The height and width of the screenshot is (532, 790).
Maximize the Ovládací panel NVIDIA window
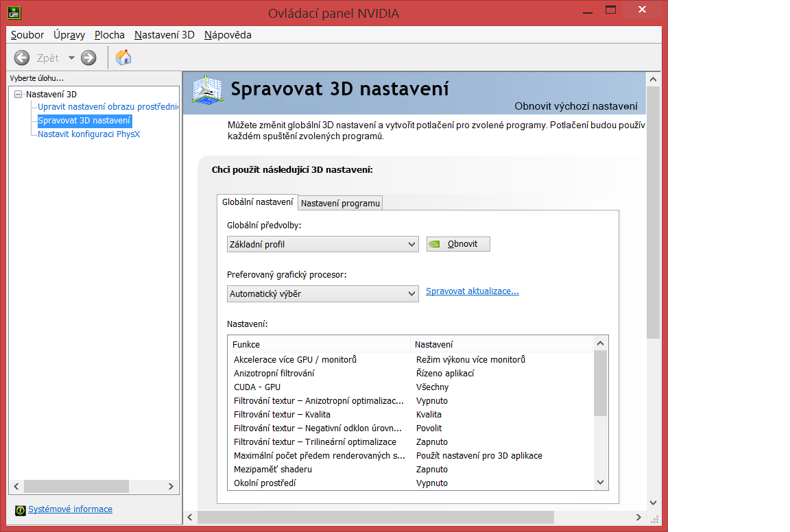pos(610,10)
